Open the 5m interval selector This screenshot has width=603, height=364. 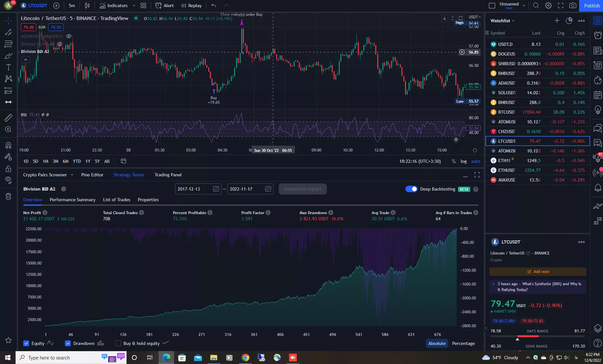[x=72, y=5]
